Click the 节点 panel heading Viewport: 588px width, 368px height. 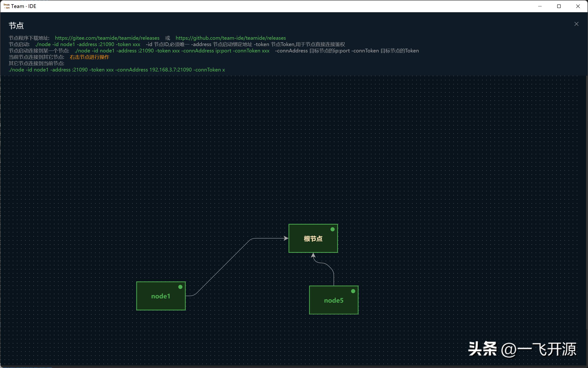(16, 26)
